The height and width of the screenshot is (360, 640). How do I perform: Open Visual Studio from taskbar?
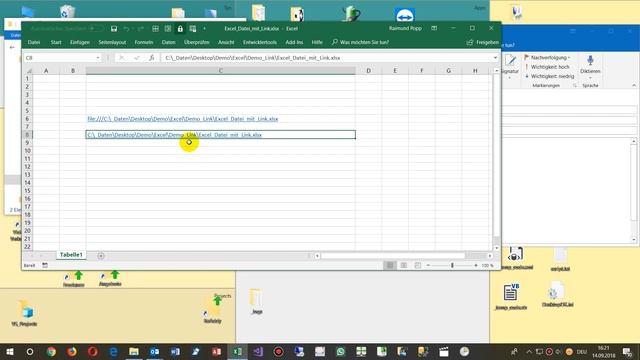[x=258, y=351]
